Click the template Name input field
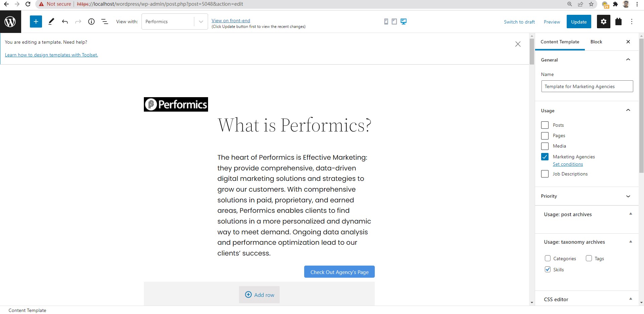644x314 pixels. pos(587,86)
